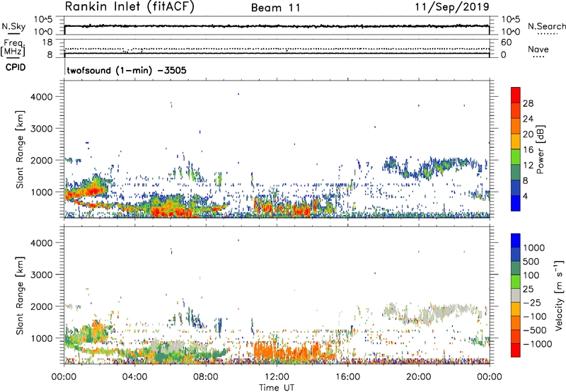Click the '08:00' time tick label
The height and width of the screenshot is (392, 566).
point(206,377)
